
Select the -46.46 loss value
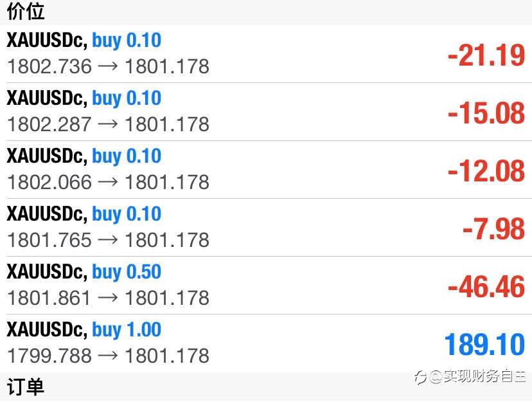486,287
